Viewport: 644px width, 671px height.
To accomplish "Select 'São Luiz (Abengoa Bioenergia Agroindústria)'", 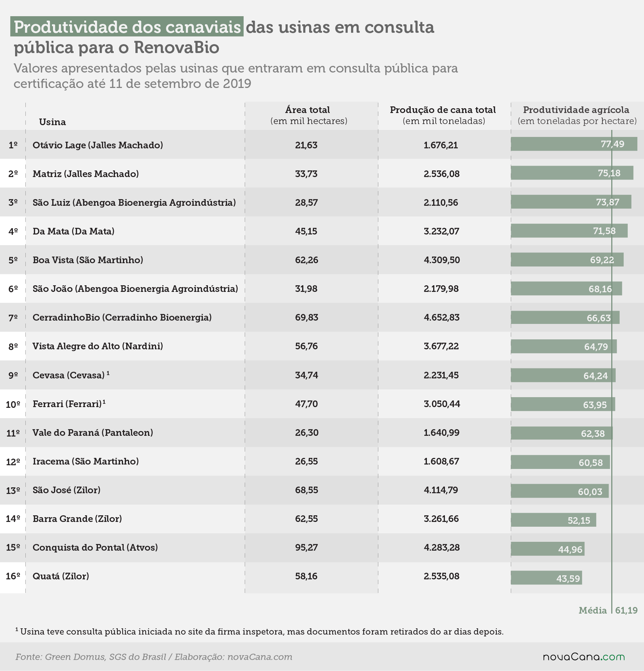I will 134,202.
